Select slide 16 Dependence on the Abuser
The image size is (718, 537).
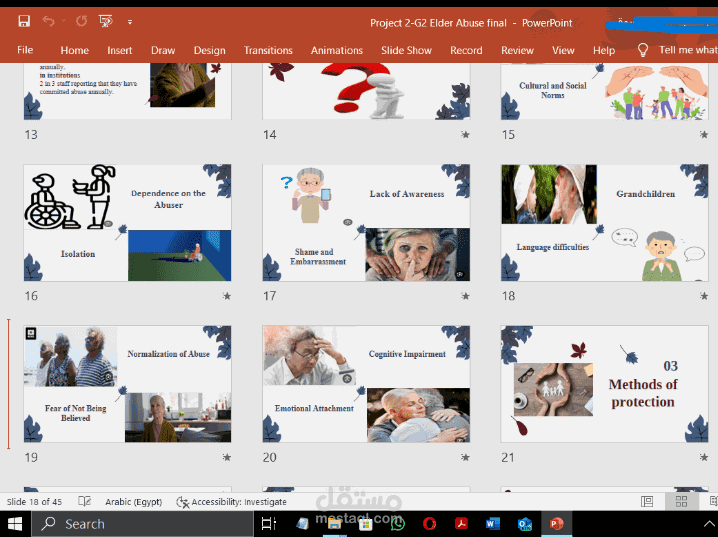tap(127, 222)
